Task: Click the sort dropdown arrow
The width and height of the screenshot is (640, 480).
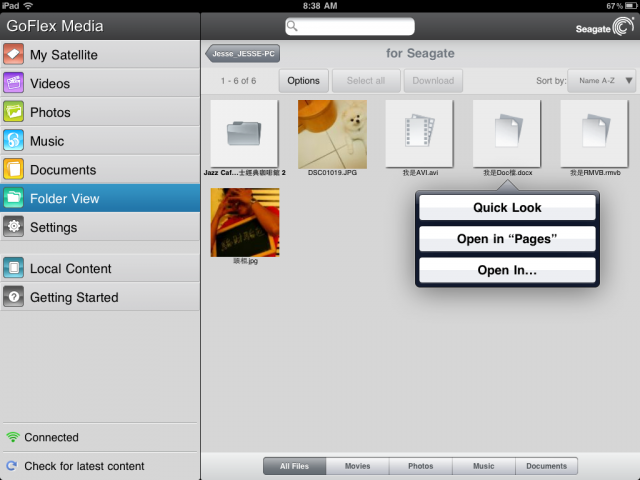Action: (629, 81)
